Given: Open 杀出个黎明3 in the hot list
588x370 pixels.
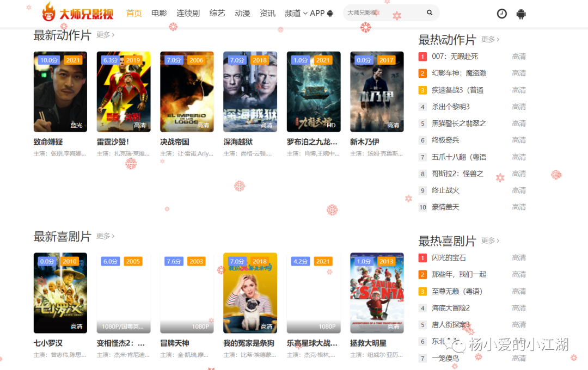Looking at the screenshot, I should [451, 107].
